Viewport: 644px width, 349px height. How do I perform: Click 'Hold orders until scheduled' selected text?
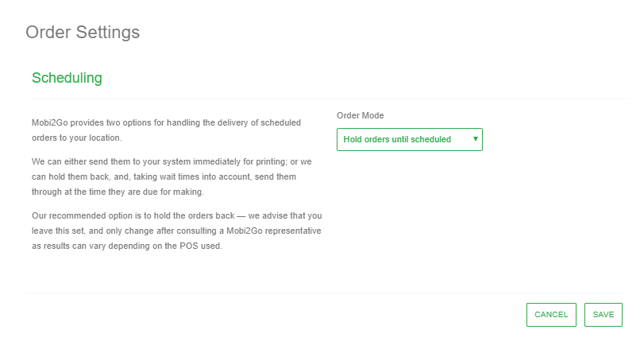click(397, 139)
